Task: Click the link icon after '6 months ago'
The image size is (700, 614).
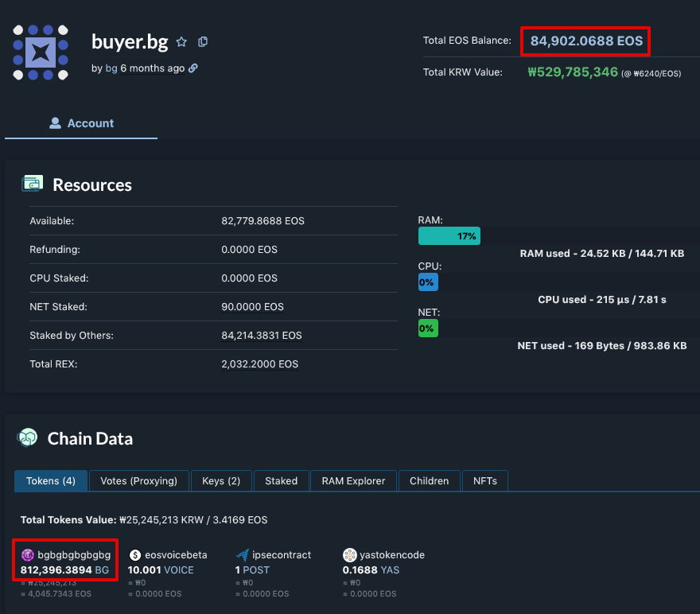Action: (x=192, y=68)
